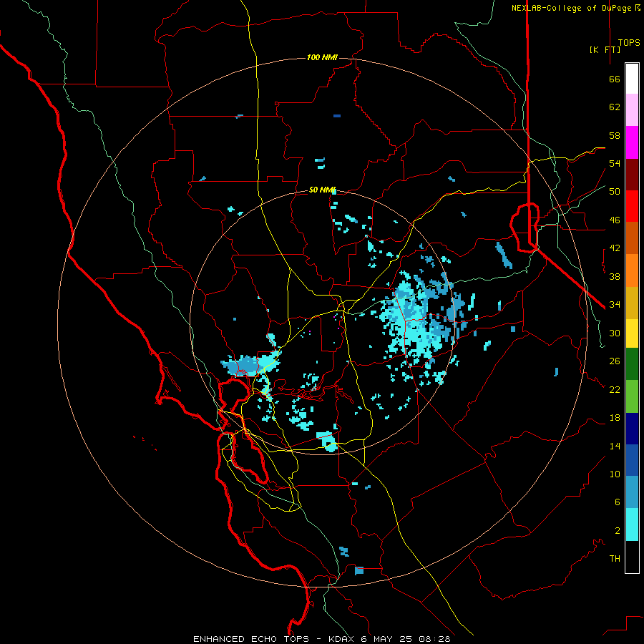Click the "34" legend value

[x=615, y=305]
